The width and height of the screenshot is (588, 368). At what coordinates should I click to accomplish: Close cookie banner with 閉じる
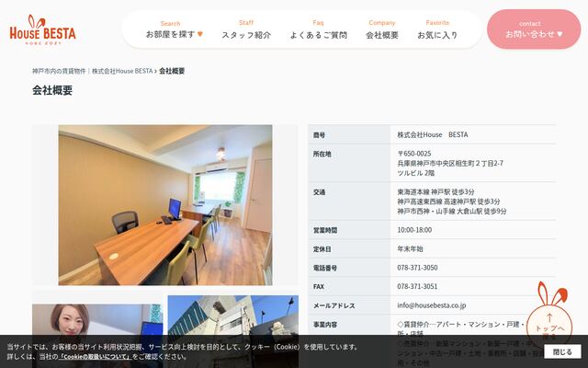[x=562, y=351]
